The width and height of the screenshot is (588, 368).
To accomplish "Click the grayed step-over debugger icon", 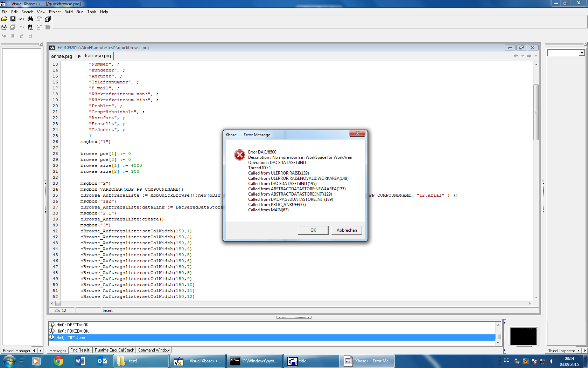I will pyautogui.click(x=30, y=35).
